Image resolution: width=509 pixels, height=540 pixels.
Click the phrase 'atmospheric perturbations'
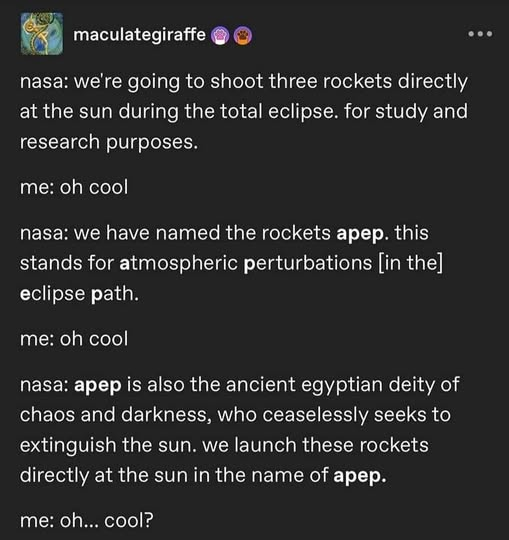(246, 263)
